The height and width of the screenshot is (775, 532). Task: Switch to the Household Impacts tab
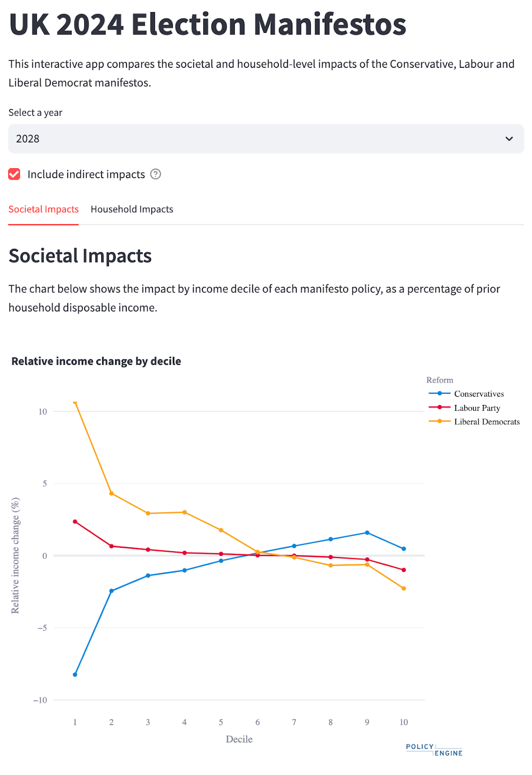pyautogui.click(x=132, y=209)
